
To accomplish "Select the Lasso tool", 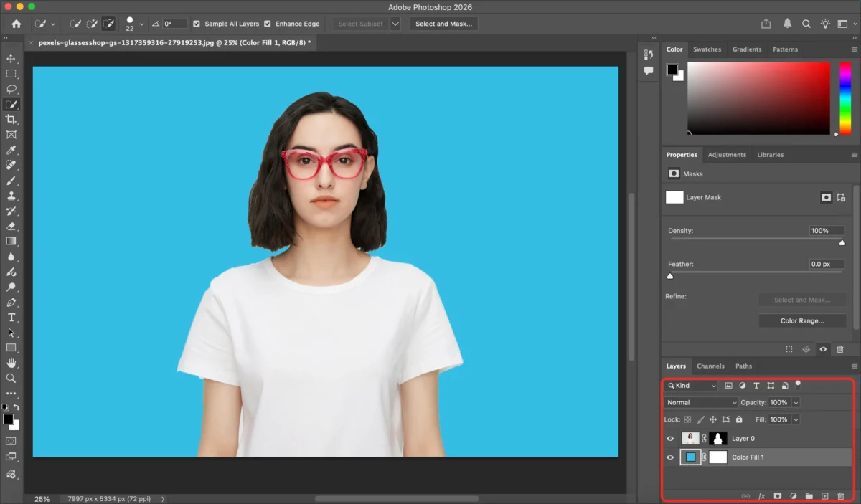I will point(11,89).
